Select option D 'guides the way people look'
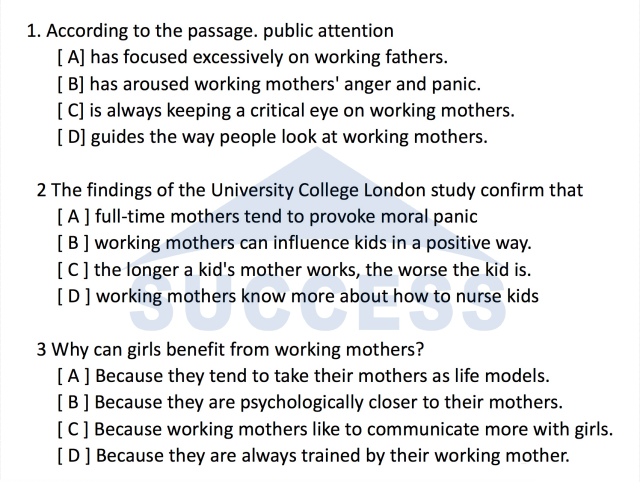 (x=273, y=137)
